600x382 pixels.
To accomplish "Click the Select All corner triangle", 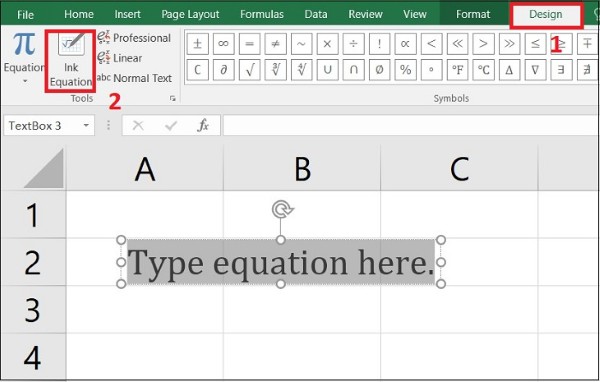I will pyautogui.click(x=43, y=168).
